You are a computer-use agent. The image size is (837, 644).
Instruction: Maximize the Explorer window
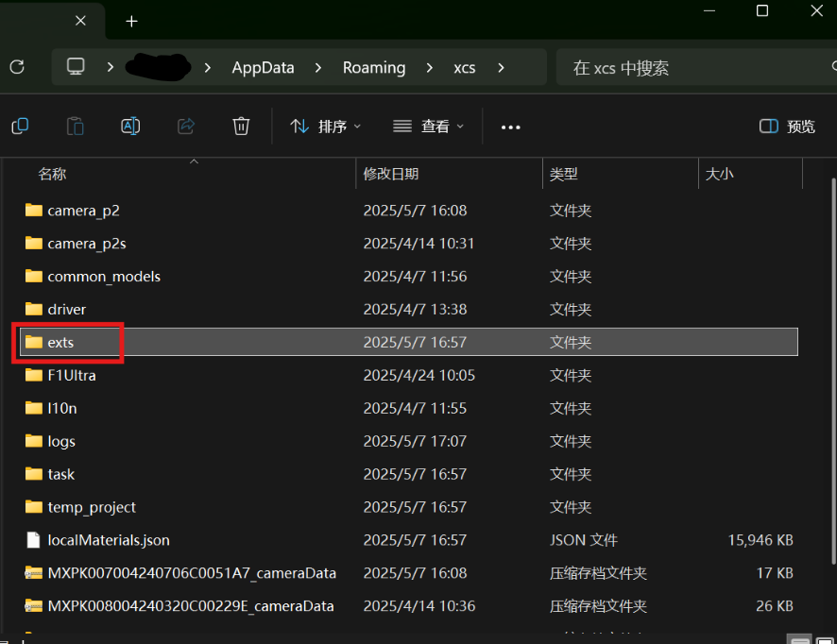(x=762, y=10)
